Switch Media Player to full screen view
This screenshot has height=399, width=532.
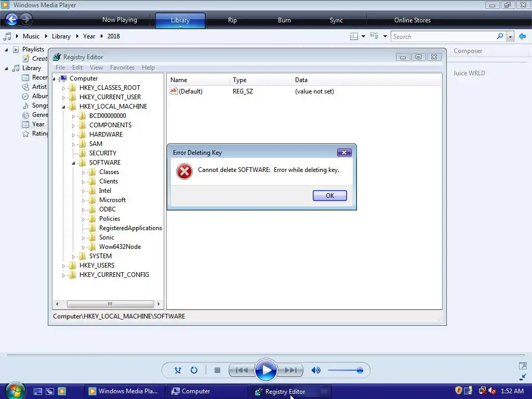[x=523, y=366]
